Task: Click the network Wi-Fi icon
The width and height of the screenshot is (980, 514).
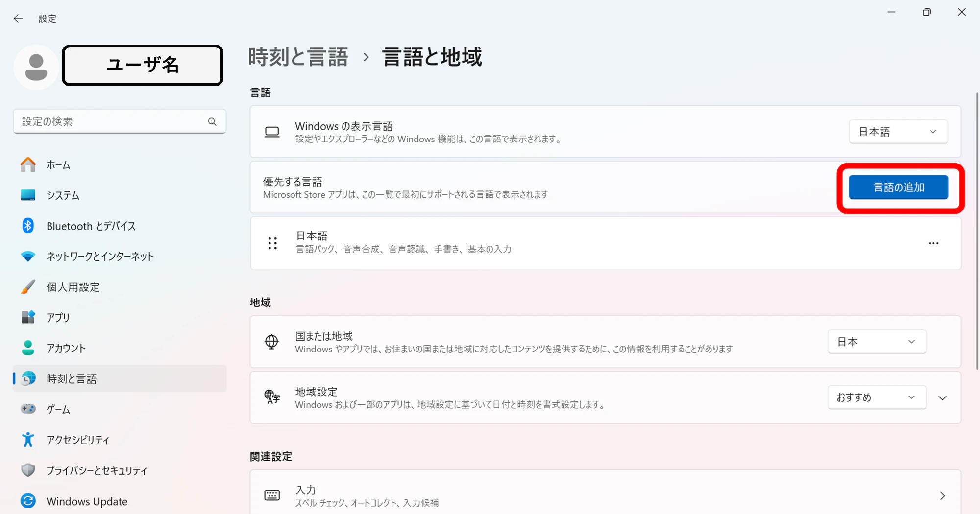Action: (x=28, y=256)
